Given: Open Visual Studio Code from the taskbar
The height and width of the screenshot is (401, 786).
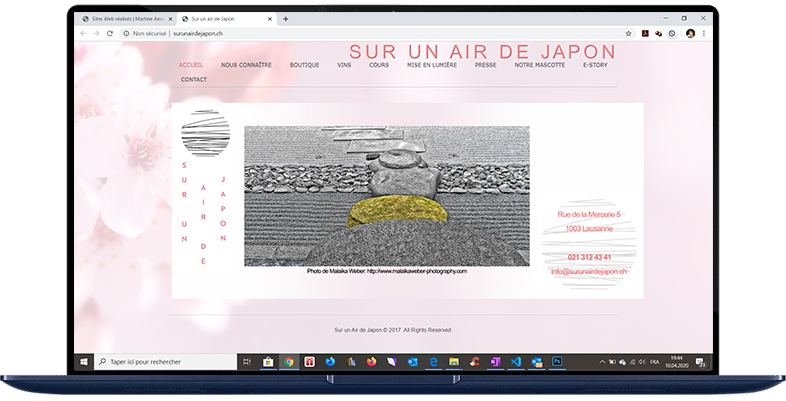Looking at the screenshot, I should [x=516, y=361].
